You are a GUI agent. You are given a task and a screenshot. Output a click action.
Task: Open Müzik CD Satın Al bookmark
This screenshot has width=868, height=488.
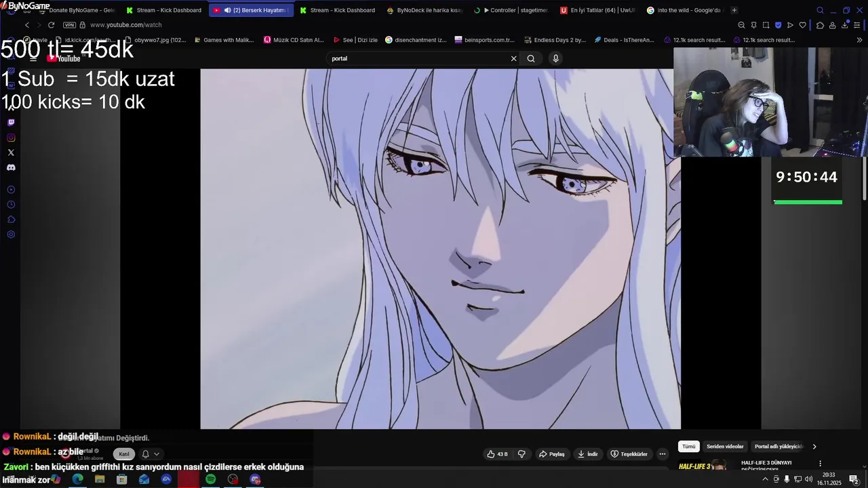tap(294, 40)
